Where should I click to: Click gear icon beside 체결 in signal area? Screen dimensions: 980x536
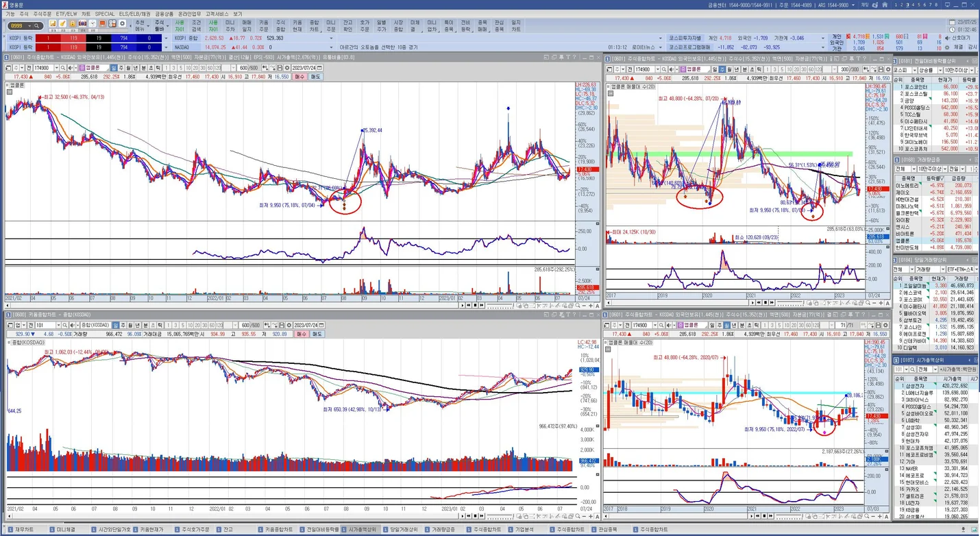[x=946, y=47]
